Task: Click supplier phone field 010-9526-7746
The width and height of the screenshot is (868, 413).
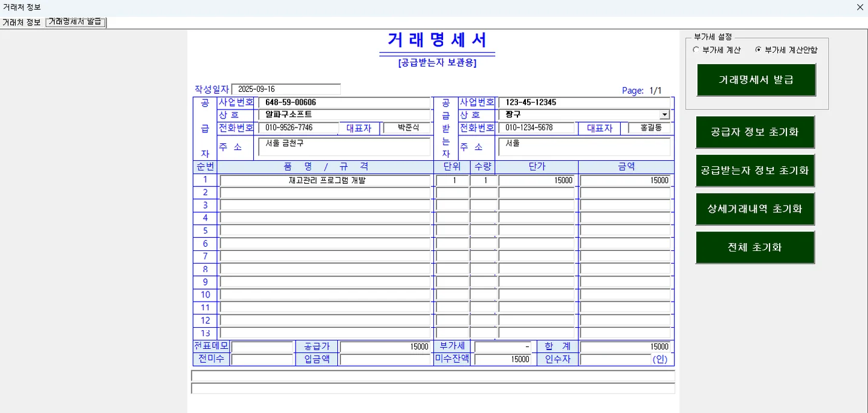Action: (299, 128)
